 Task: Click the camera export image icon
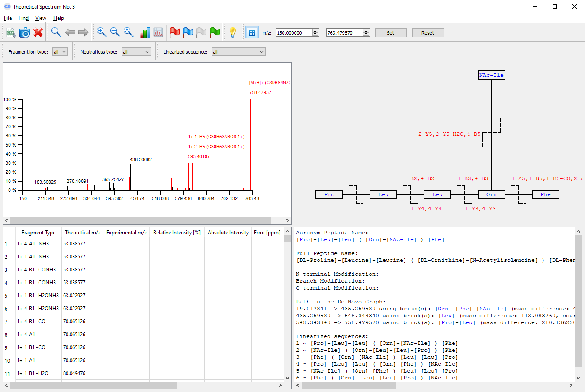[x=25, y=32]
